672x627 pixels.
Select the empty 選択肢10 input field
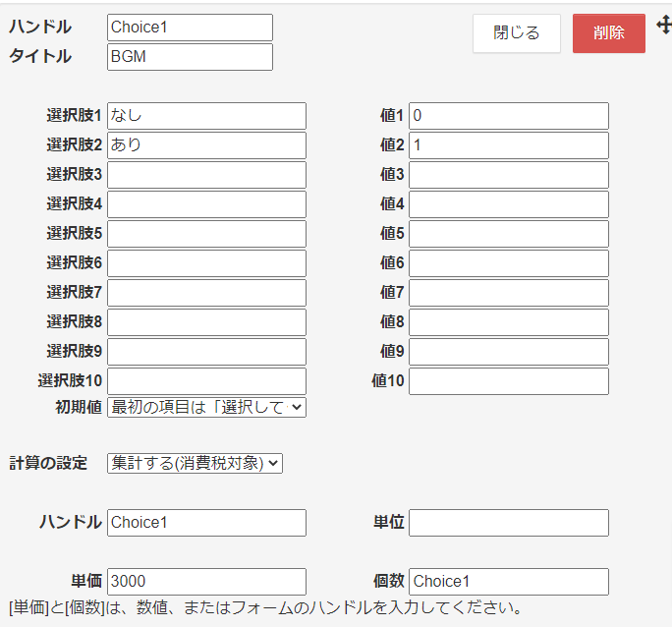coord(206,381)
